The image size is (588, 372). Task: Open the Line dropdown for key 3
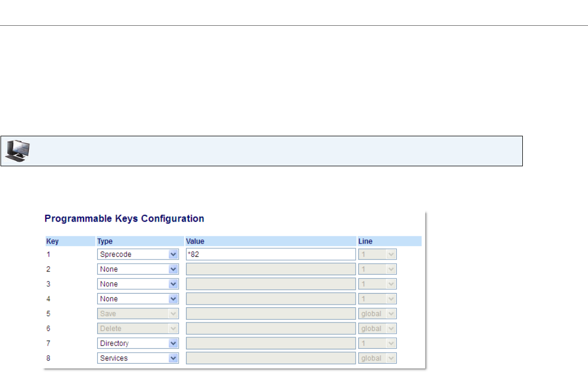(377, 284)
